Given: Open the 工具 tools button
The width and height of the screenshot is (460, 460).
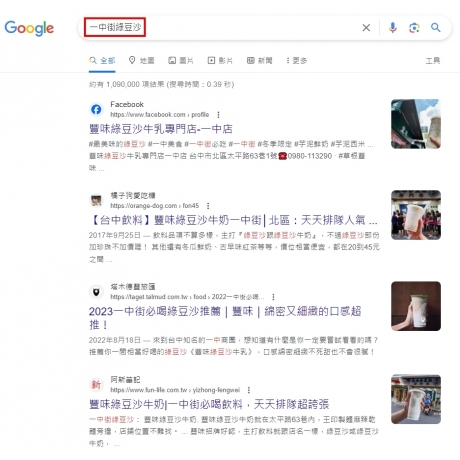Looking at the screenshot, I should pos(433,61).
